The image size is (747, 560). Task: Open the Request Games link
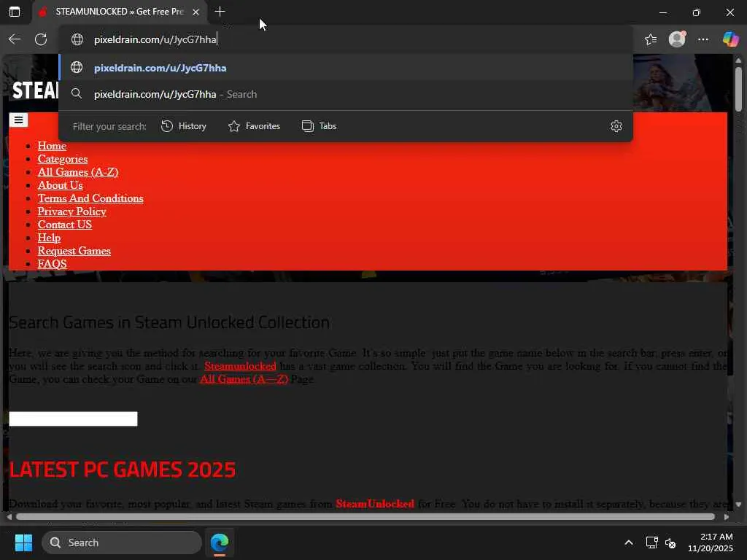point(74,251)
